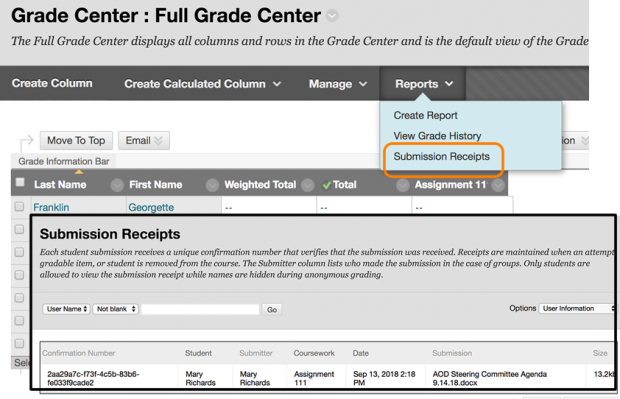Screen dimensions: 620x399
Task: Check the row checkbox below Franklin's row
Action: [x=19, y=229]
